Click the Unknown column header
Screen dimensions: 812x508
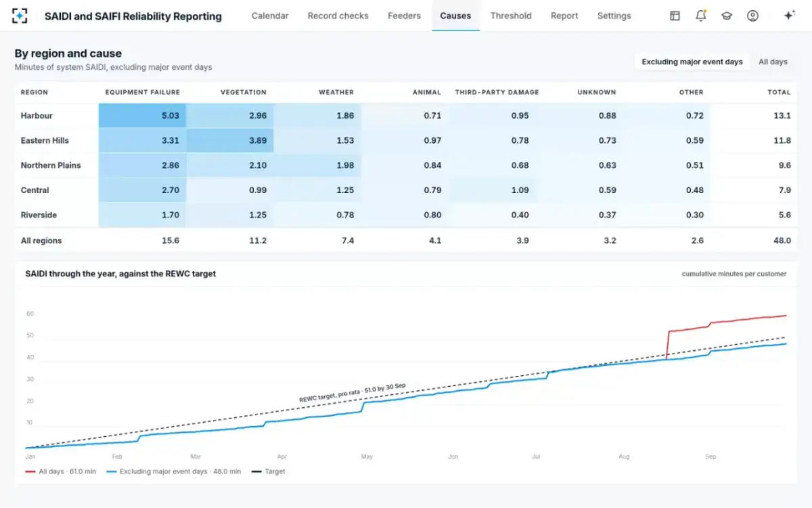point(597,92)
